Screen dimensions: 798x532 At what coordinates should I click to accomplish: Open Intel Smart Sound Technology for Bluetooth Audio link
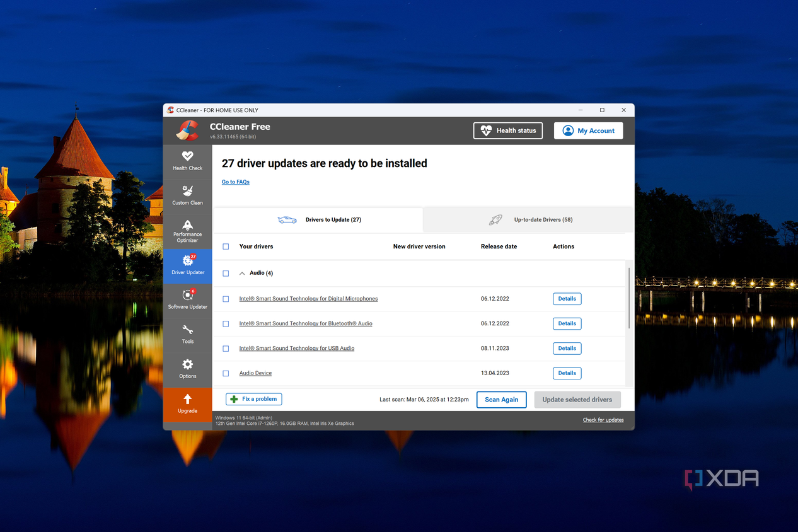(x=306, y=323)
